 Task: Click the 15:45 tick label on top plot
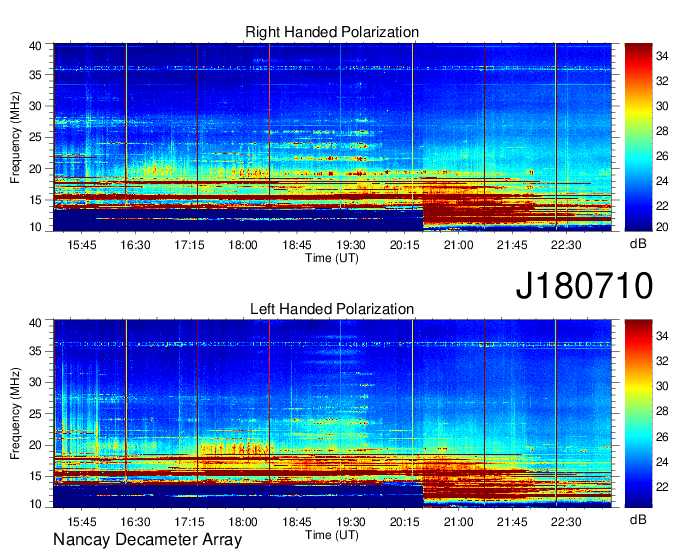click(82, 245)
